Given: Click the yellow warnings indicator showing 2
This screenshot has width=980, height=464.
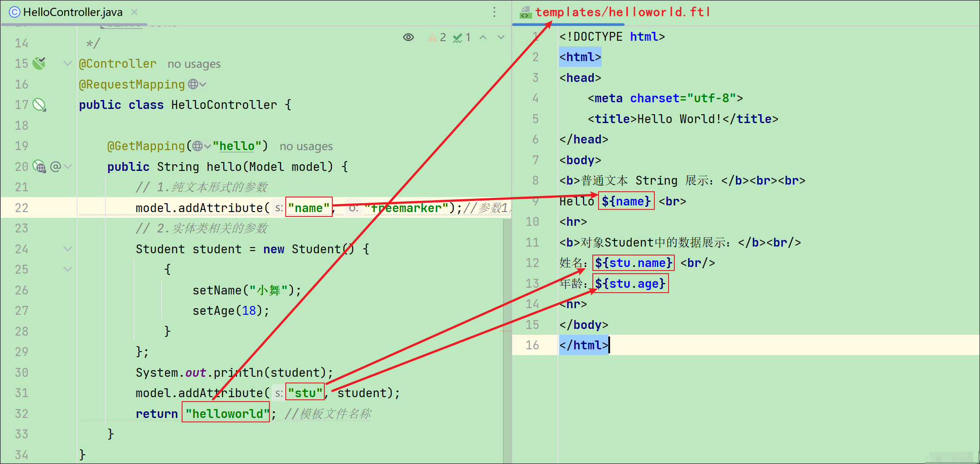Looking at the screenshot, I should [x=437, y=38].
